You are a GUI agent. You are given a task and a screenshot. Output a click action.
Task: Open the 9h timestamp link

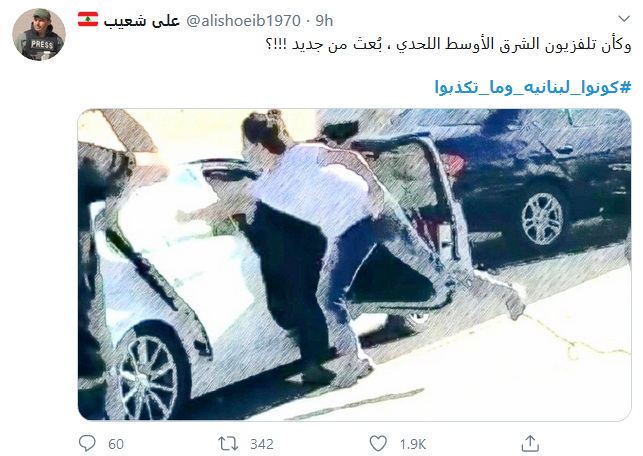tap(324, 21)
